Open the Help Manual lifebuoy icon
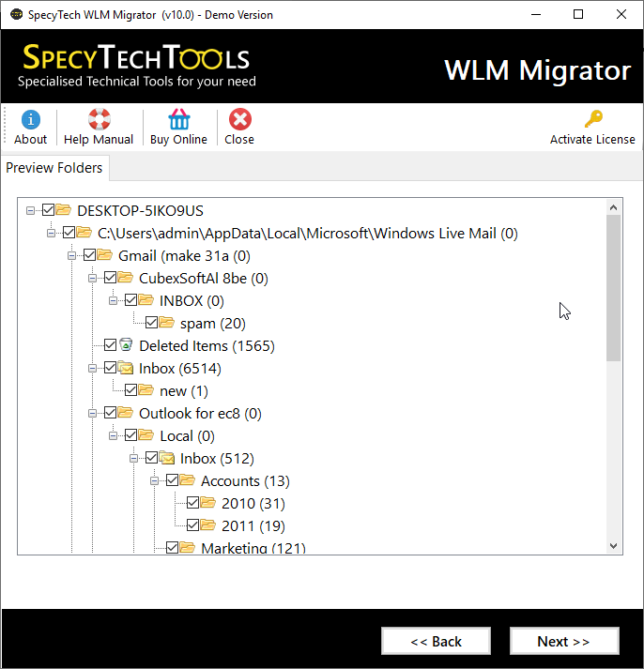The image size is (644, 669). coord(99,119)
